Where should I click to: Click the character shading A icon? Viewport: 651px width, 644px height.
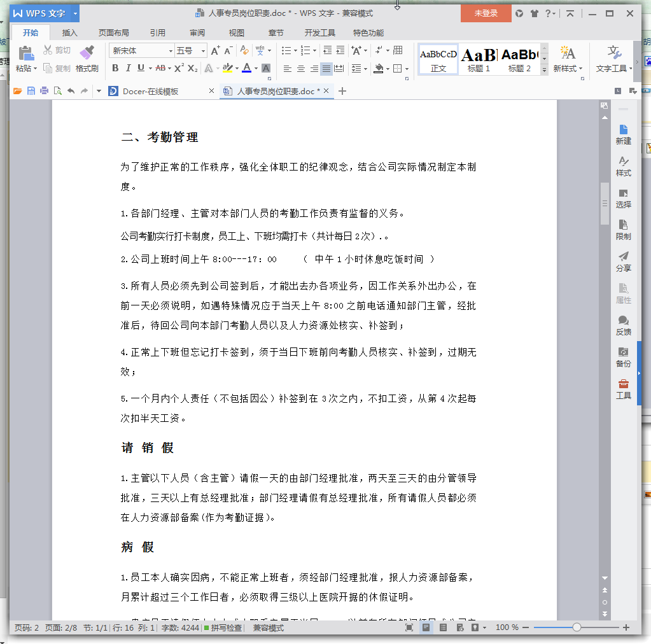pyautogui.click(x=267, y=68)
